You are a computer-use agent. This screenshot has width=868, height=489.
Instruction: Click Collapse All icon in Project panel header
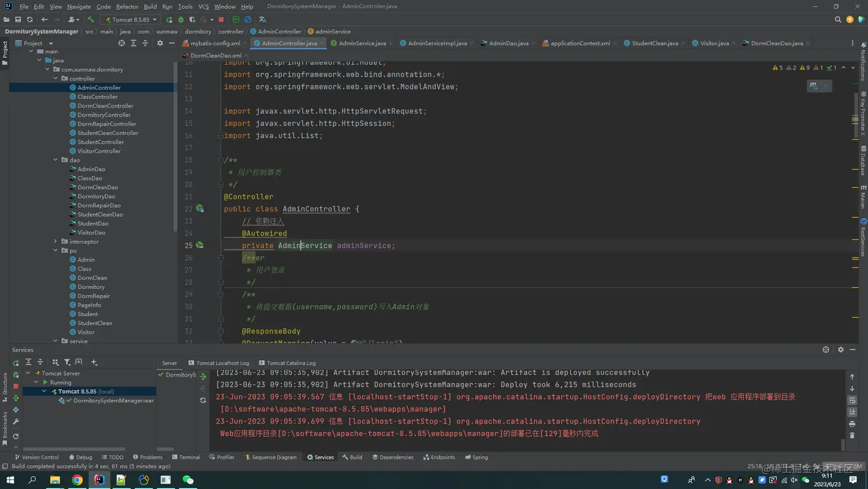point(145,43)
